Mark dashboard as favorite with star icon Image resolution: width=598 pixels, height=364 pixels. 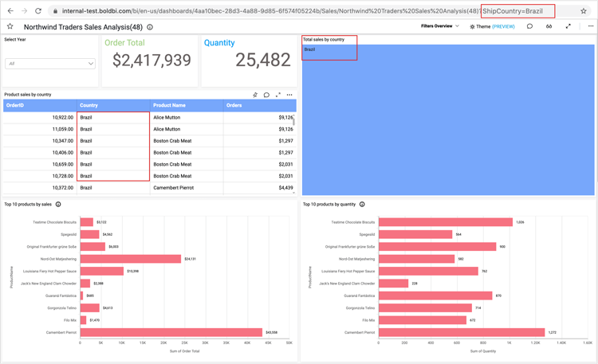(x=10, y=26)
